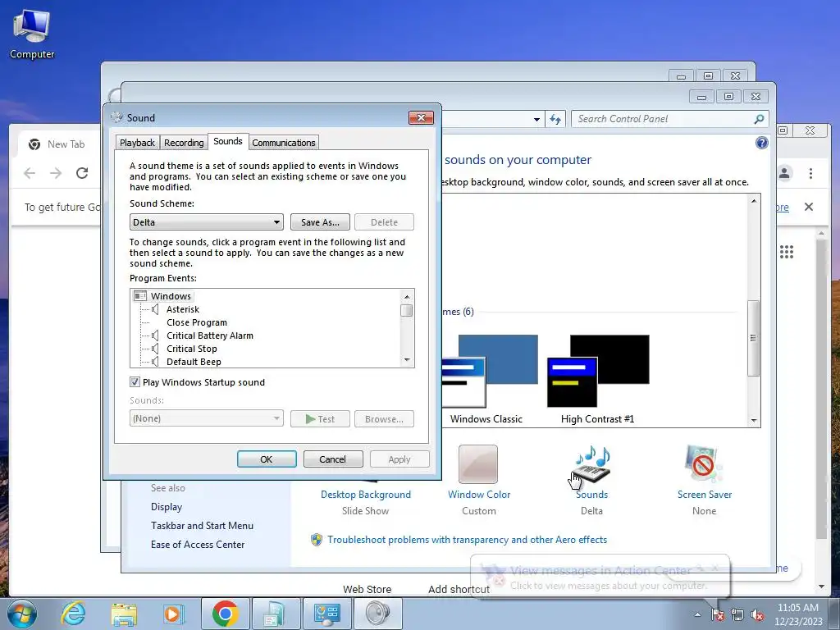Switch to Chrome in the taskbar
The width and height of the screenshot is (840, 630).
[x=225, y=614]
